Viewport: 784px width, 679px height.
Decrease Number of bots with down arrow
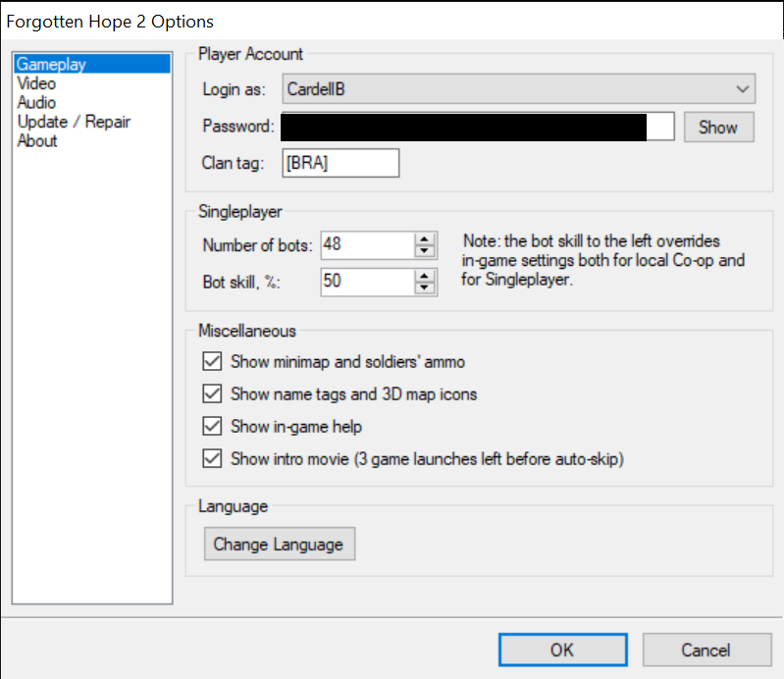425,250
